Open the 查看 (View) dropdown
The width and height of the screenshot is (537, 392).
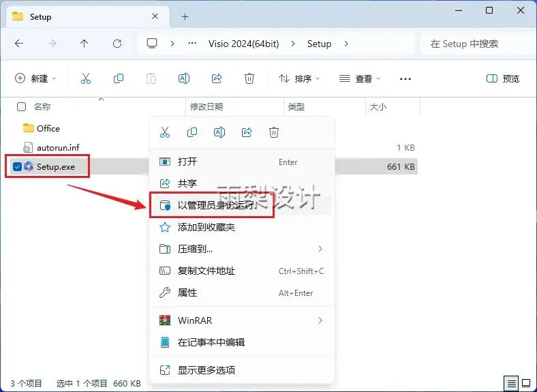tap(360, 79)
